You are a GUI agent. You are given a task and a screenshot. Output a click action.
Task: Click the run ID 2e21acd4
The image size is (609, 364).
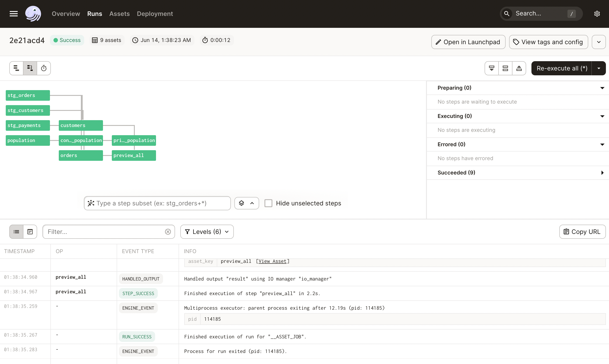tap(27, 40)
